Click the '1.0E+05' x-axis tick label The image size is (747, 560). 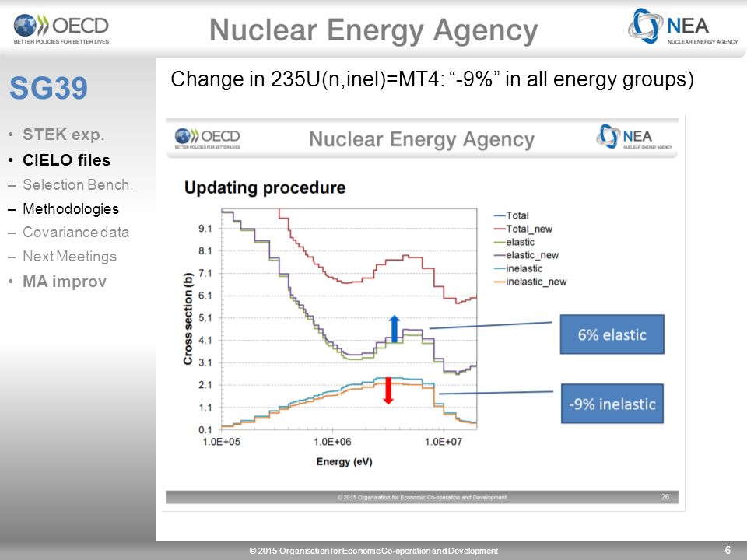click(222, 442)
